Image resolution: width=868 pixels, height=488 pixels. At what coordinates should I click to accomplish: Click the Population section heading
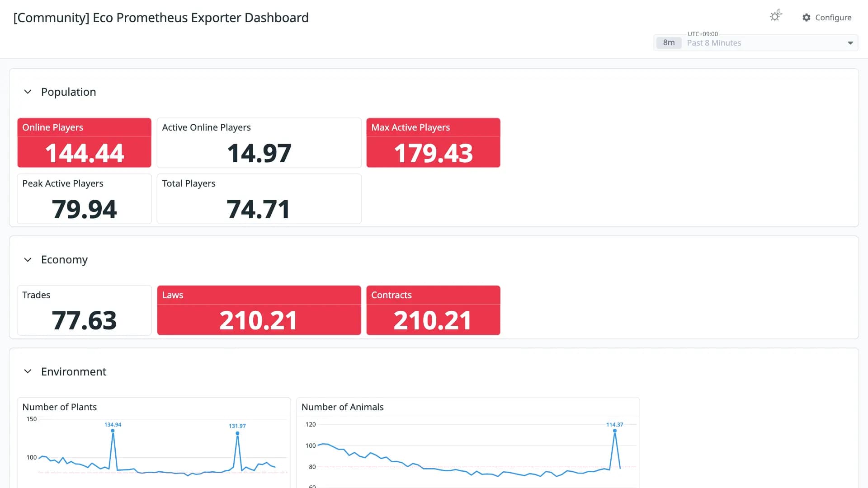click(x=68, y=92)
